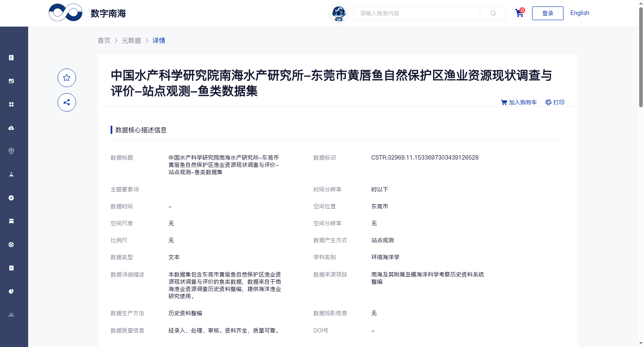
Task: Go to 元数据 breadcrumb
Action: [131, 41]
